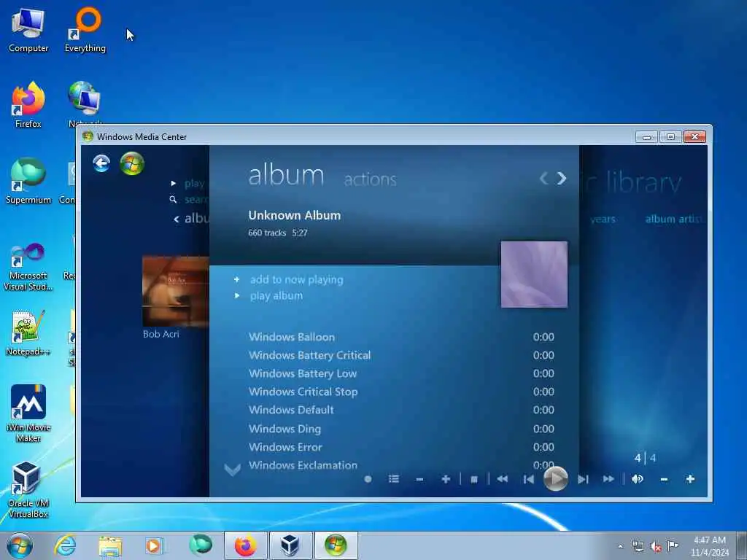Switch to the actions tab
Screen dimensions: 747x560
click(x=370, y=179)
